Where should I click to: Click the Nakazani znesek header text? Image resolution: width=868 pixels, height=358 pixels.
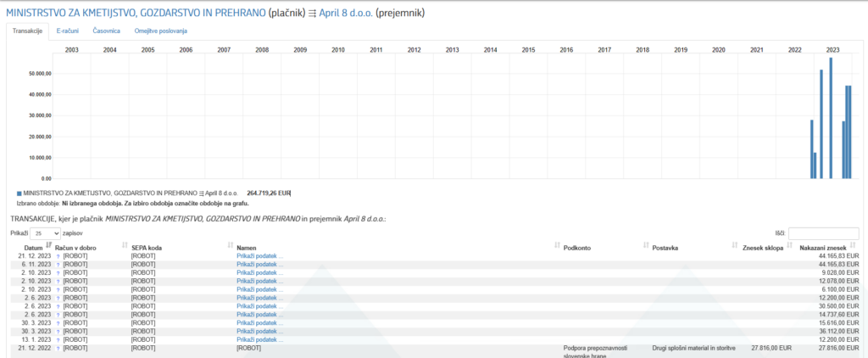(x=822, y=248)
